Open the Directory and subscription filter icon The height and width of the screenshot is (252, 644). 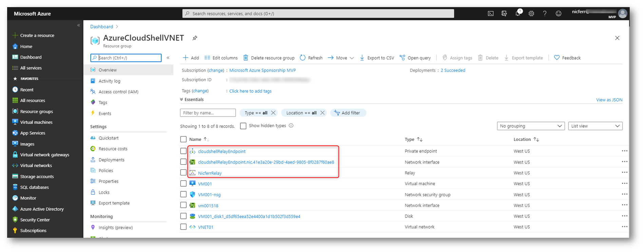[x=504, y=14]
